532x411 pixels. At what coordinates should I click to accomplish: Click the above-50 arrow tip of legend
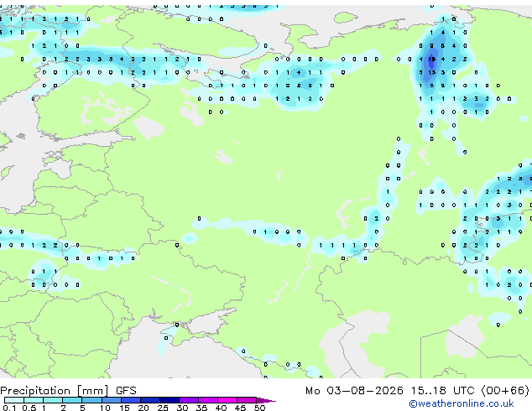click(x=266, y=400)
